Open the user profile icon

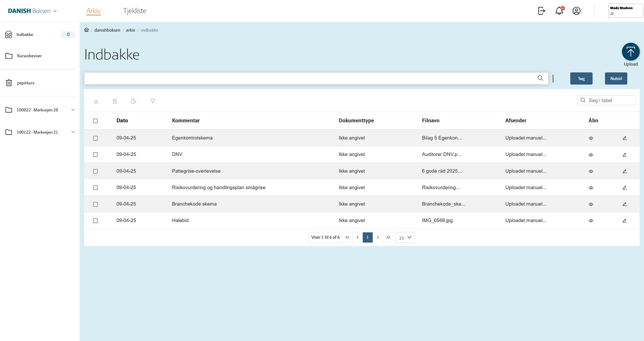click(576, 11)
